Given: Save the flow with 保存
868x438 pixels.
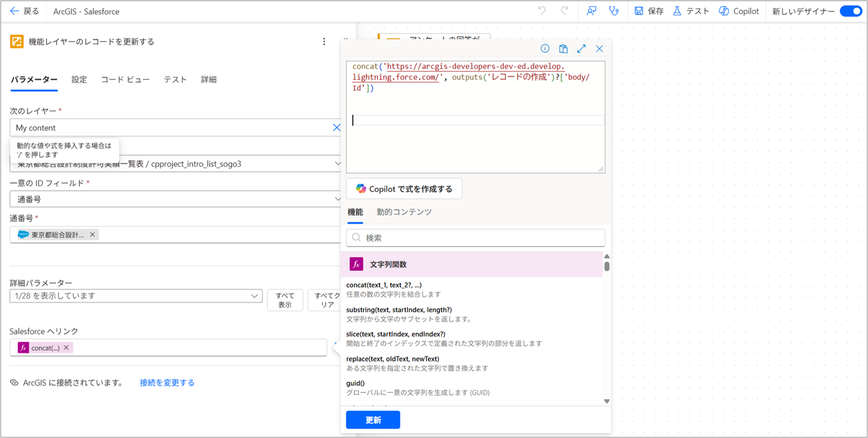Looking at the screenshot, I should click(649, 11).
